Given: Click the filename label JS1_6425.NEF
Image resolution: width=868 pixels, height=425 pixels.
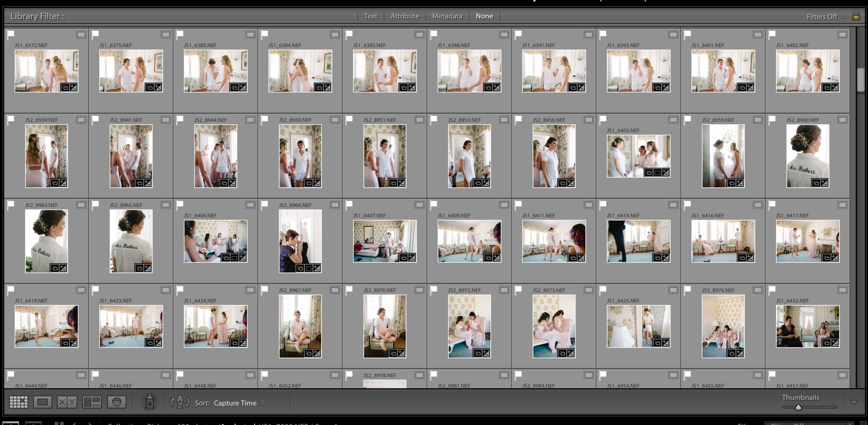Looking at the screenshot, I should 623,301.
